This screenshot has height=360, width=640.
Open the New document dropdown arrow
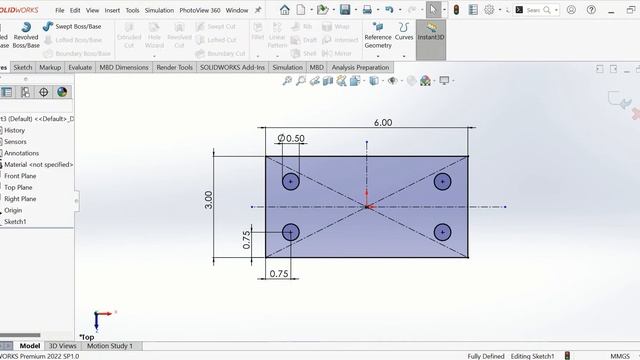311,10
